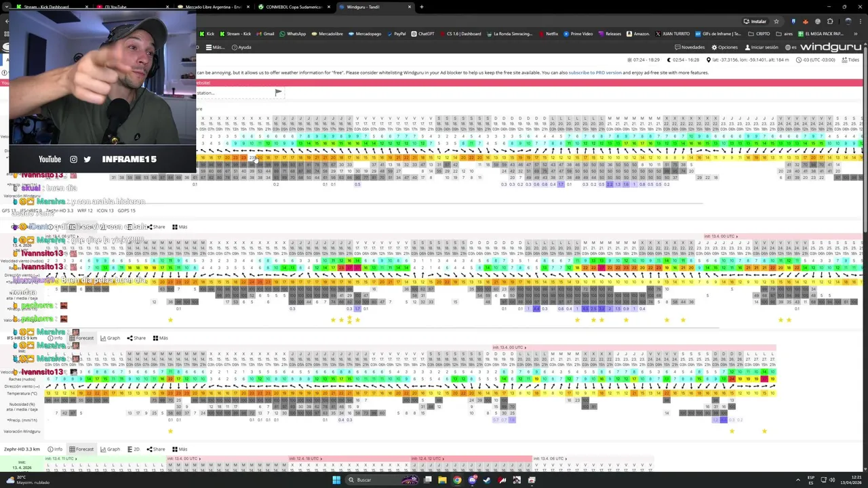868x488 pixels.
Task: Open the Kick bookmark
Action: click(x=207, y=33)
